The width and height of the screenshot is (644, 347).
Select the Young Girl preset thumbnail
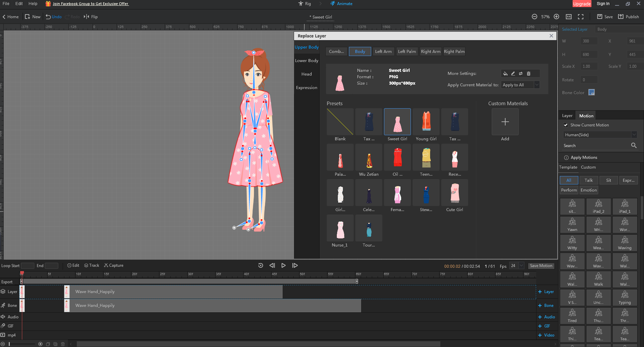click(x=426, y=122)
